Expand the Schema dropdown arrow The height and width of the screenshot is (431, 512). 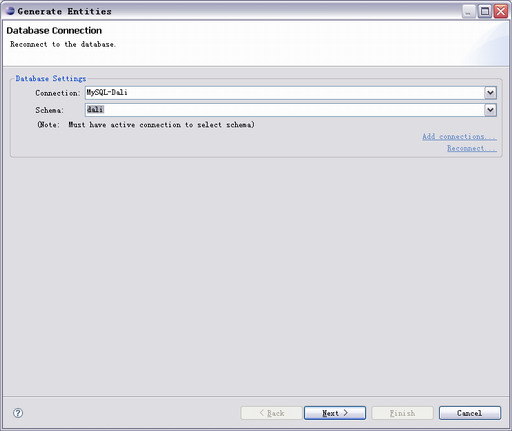click(x=490, y=110)
